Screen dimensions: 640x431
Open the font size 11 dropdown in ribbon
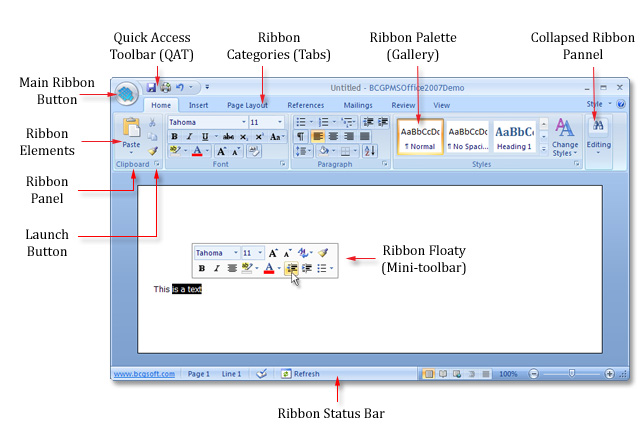coord(280,122)
